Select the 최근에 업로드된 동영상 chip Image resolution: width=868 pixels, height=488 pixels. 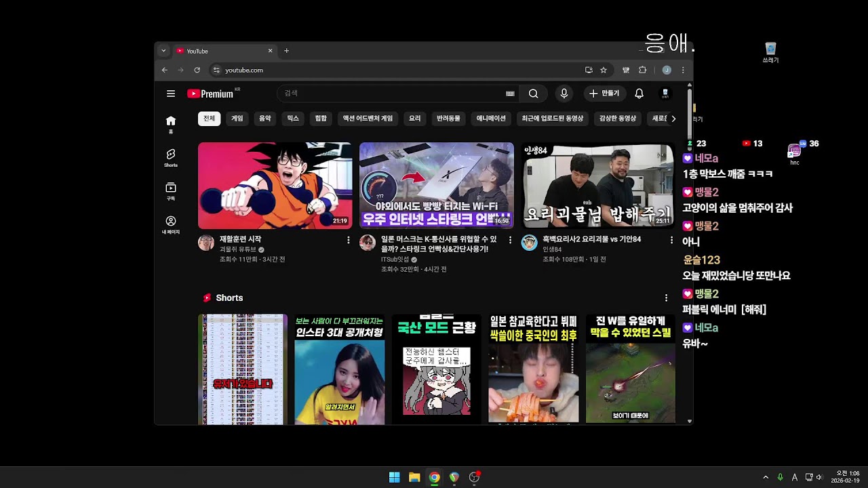click(552, 119)
